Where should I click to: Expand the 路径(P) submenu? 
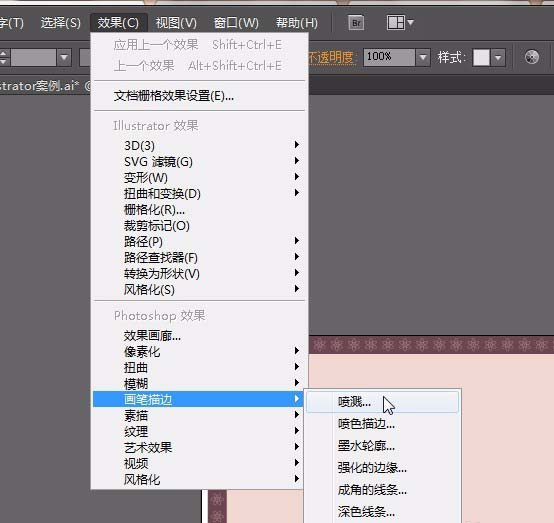pos(200,241)
